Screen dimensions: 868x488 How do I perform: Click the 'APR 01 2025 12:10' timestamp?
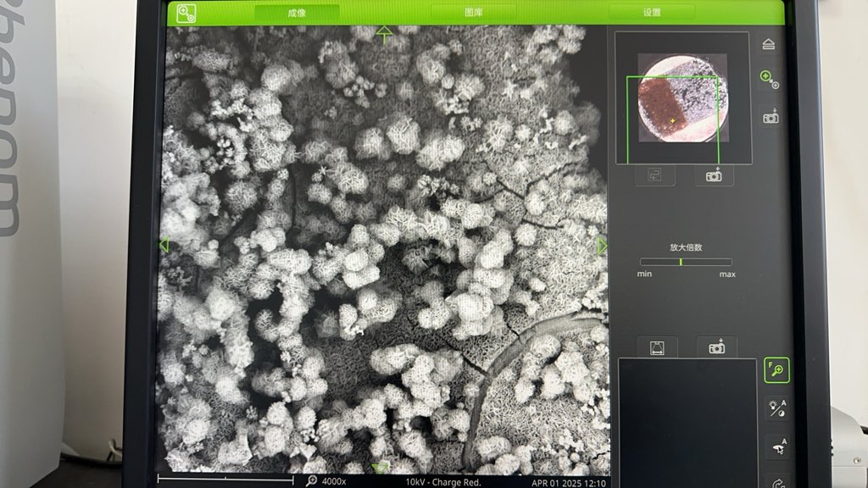pos(569,483)
